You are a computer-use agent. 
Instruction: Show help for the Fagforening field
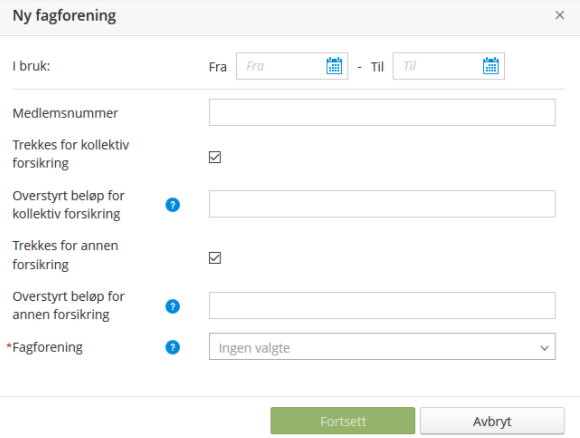(172, 347)
